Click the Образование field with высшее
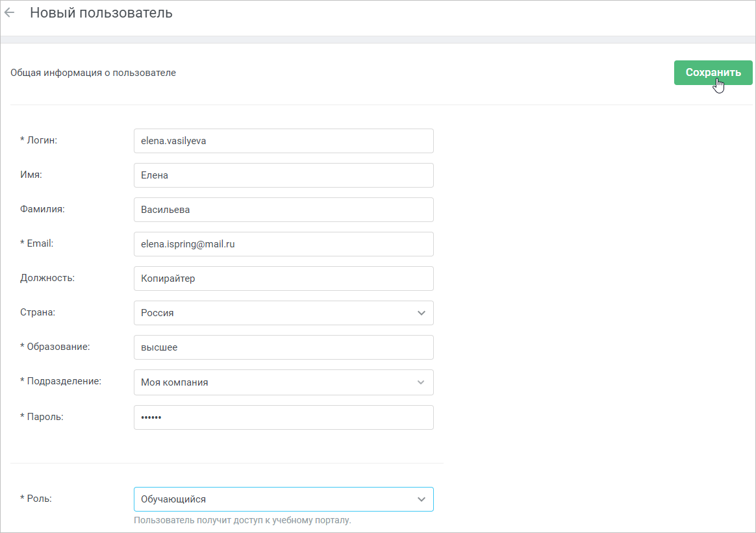This screenshot has width=756, height=533. [283, 347]
